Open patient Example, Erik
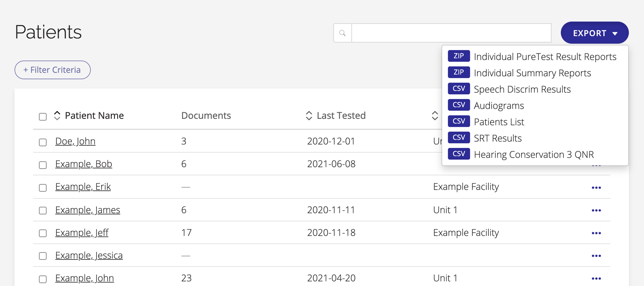The height and width of the screenshot is (286, 644). click(83, 187)
